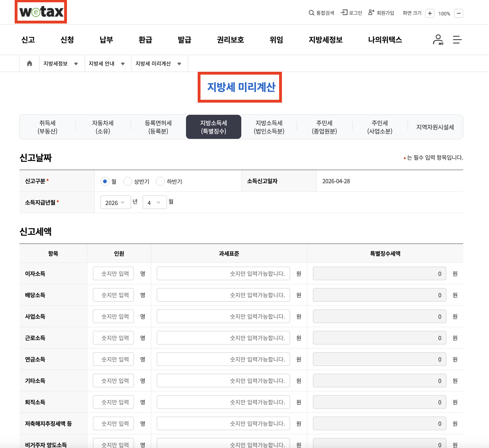Switch to 취득세 (부동산) tab
Viewport: 489px width, 448px height.
(x=48, y=127)
